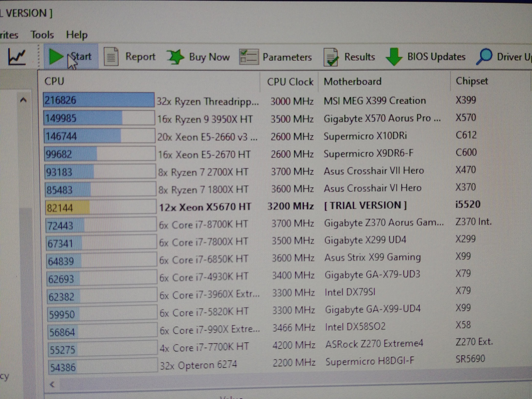Open the Tools menu
Screen dimensions: 532x399
click(42, 35)
